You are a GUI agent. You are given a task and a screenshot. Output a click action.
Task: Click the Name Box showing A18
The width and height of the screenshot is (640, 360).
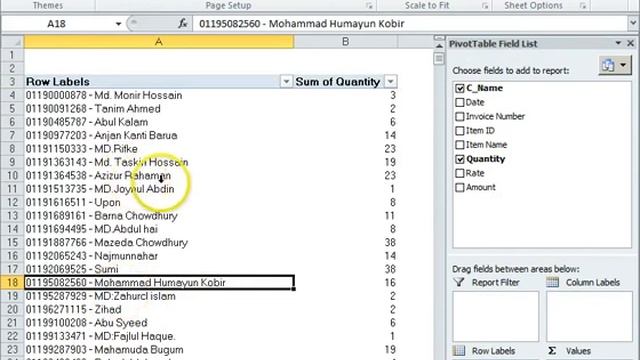56,24
